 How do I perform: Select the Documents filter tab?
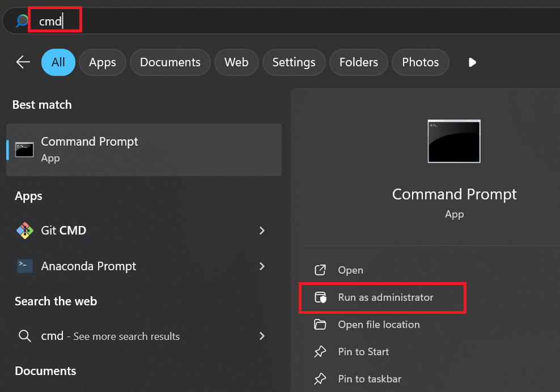170,62
